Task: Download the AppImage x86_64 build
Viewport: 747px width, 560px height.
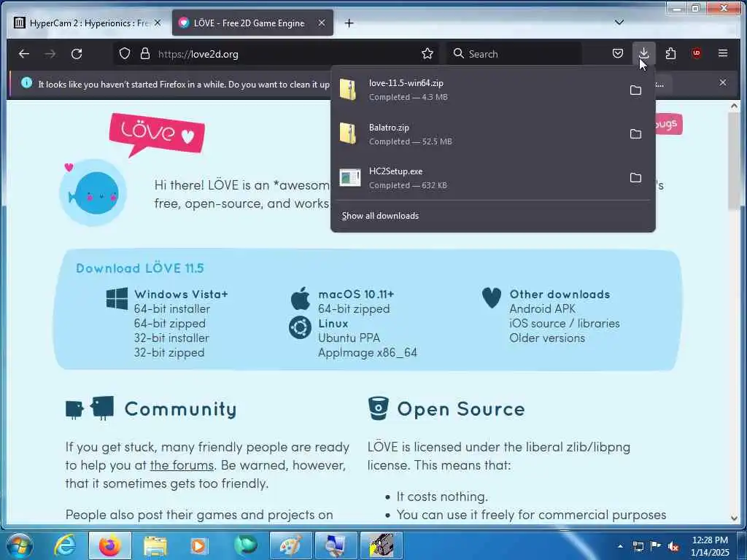Action: pos(368,353)
